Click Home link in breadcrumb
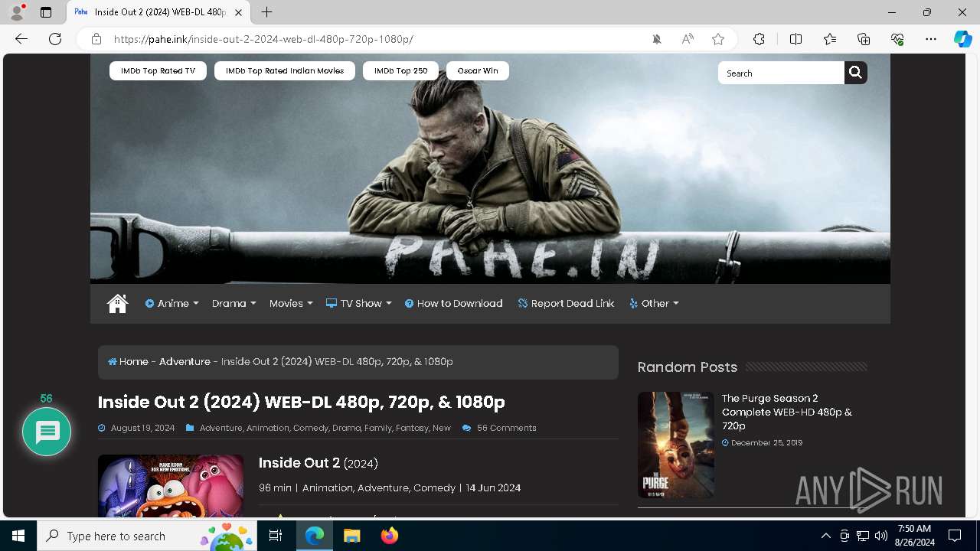Viewport: 980px width, 551px height. [x=128, y=362]
